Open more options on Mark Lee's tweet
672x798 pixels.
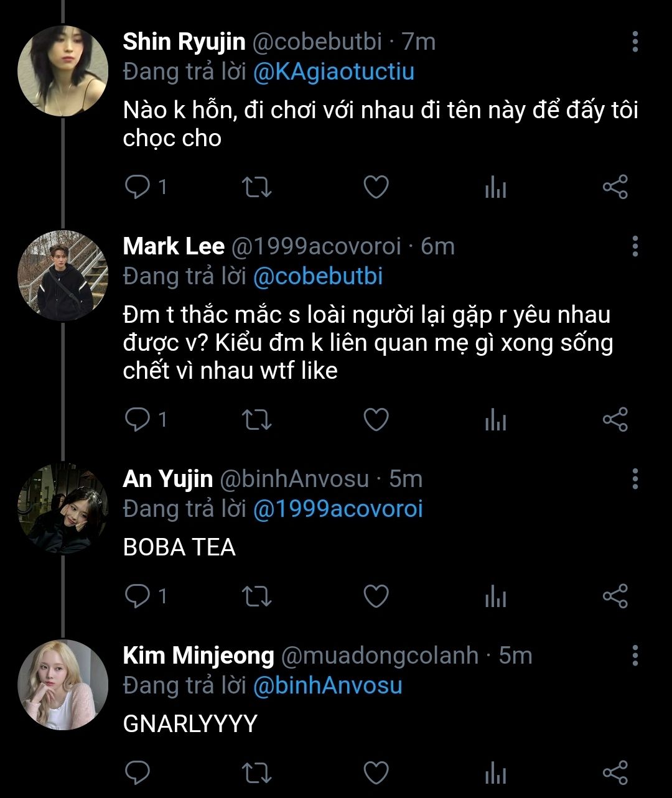point(635,246)
